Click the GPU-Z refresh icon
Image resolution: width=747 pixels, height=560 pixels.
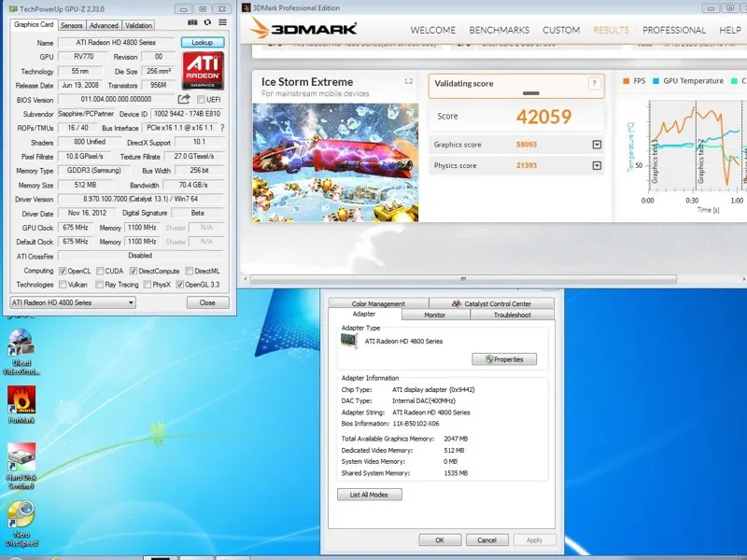click(x=207, y=21)
